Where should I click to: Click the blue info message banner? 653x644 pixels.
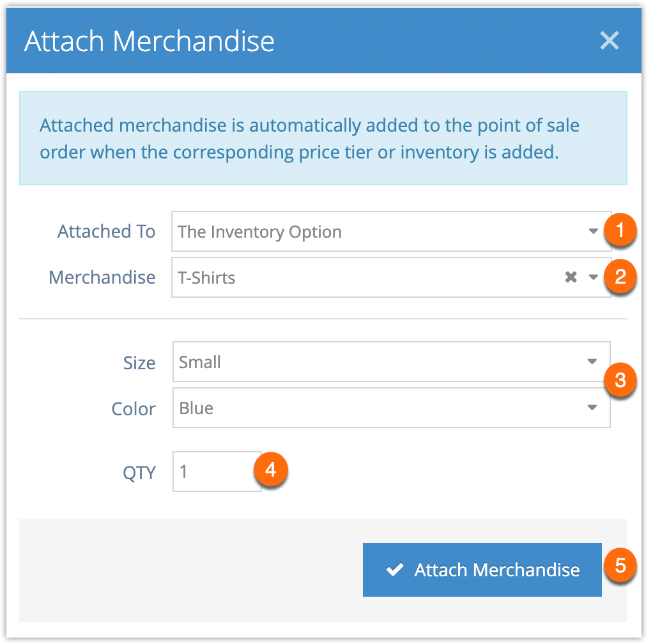click(323, 138)
